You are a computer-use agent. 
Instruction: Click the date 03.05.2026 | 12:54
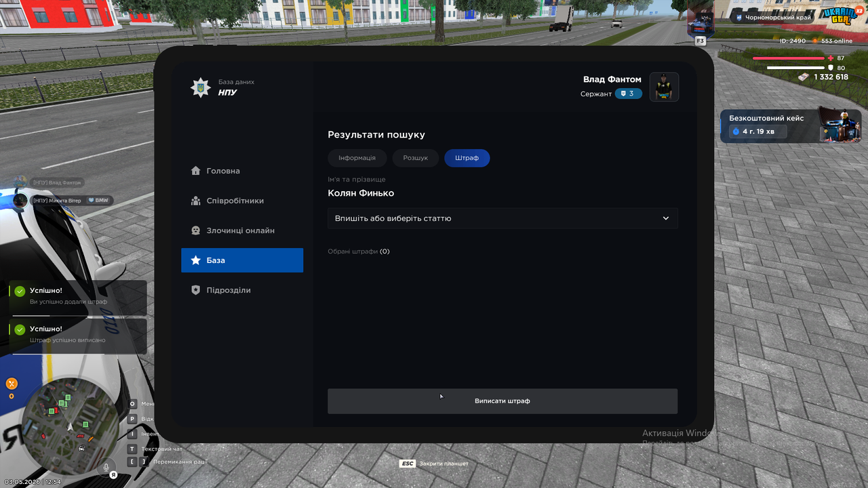point(33,482)
